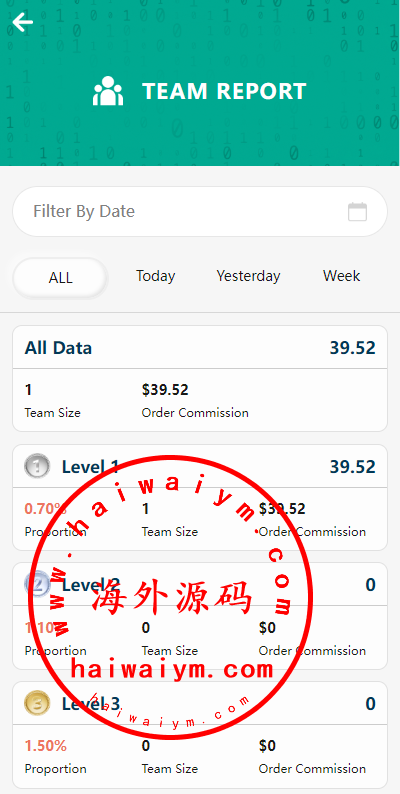The height and width of the screenshot is (794, 400).
Task: Click the All Data Team Size label
Action: click(52, 413)
